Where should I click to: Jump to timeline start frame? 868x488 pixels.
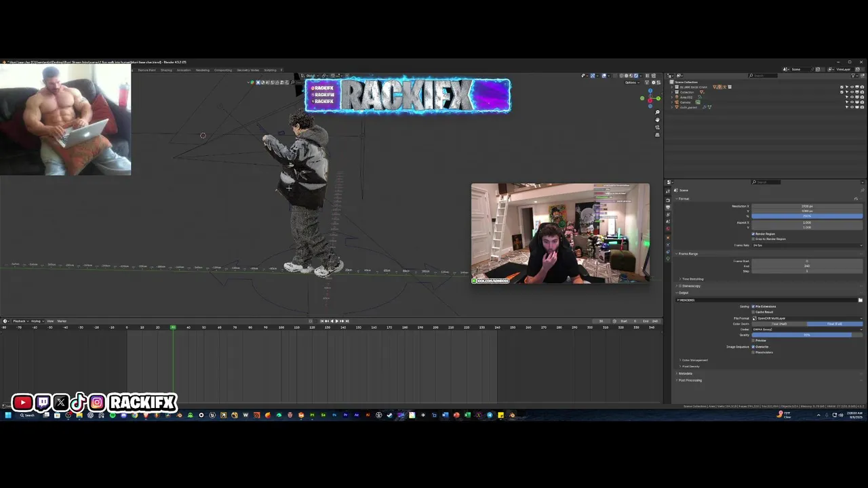click(x=322, y=321)
